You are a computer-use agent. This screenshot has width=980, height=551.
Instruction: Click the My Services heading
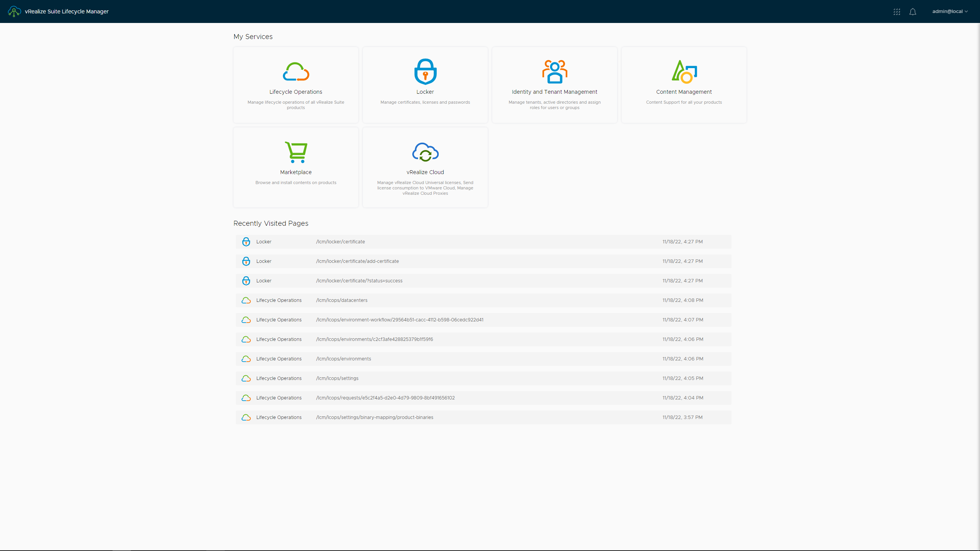click(x=253, y=37)
